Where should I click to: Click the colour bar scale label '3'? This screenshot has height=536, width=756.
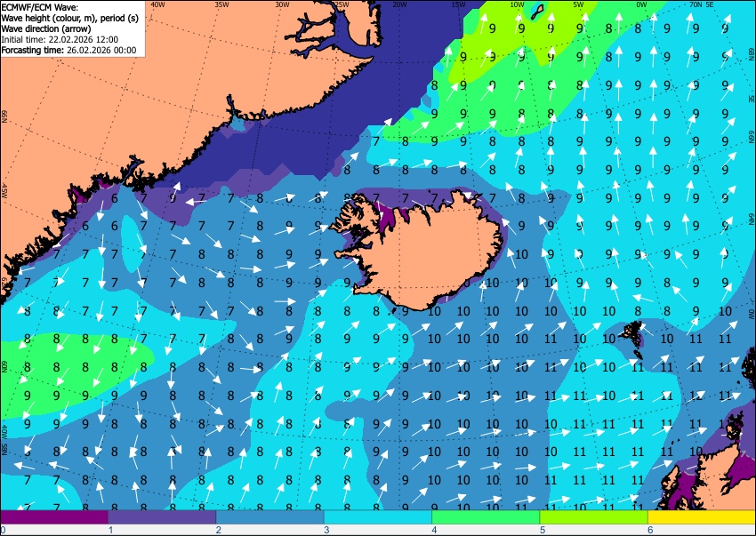click(326, 530)
